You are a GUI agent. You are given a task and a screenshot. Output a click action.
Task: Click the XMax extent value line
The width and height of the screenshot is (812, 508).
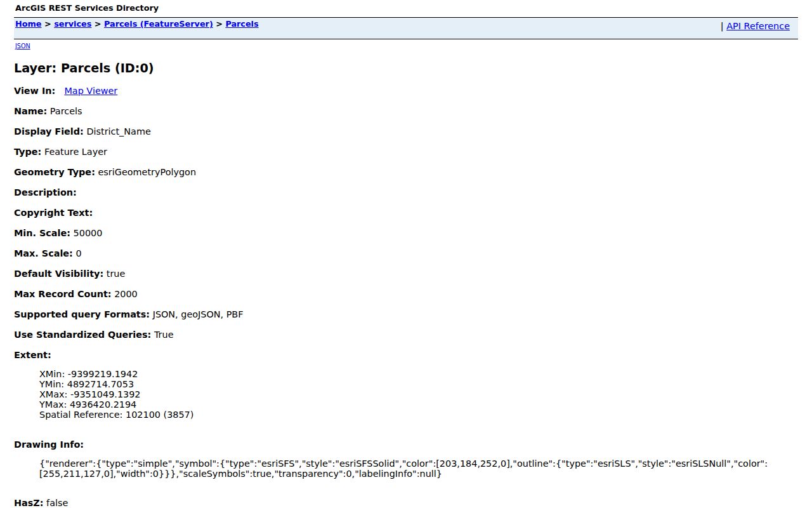click(89, 394)
